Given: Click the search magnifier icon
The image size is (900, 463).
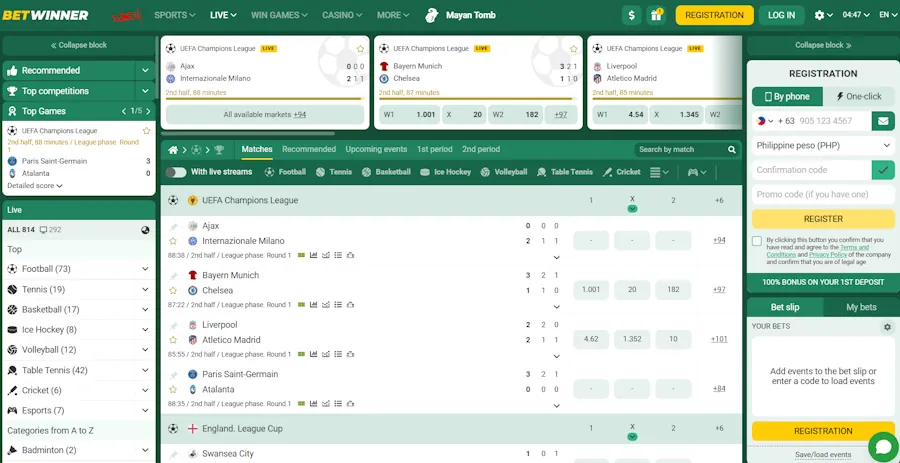Looking at the screenshot, I should [x=732, y=150].
